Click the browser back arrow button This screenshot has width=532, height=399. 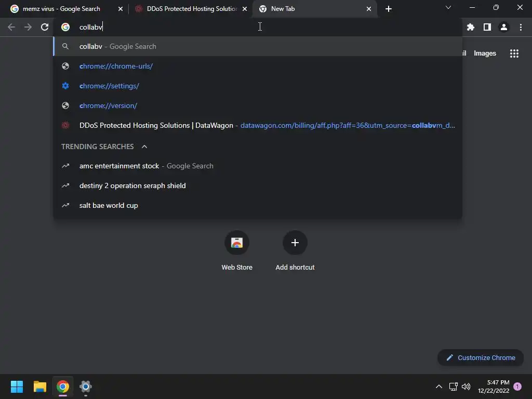pos(11,27)
